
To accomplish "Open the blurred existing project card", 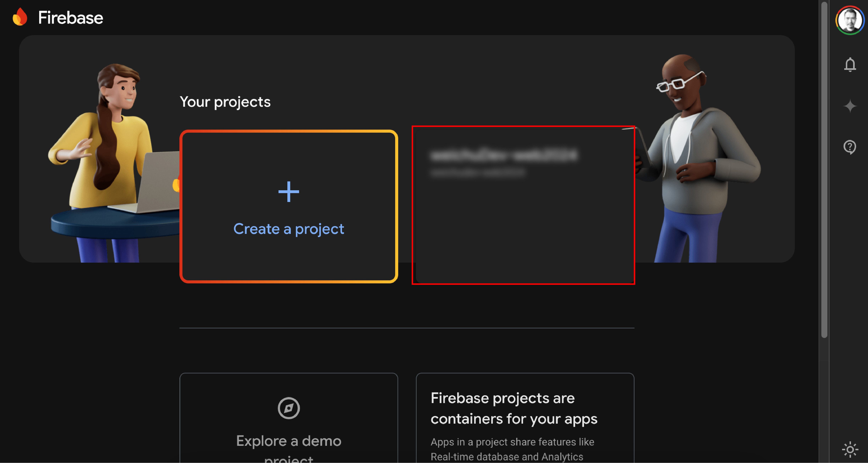I will (x=525, y=206).
